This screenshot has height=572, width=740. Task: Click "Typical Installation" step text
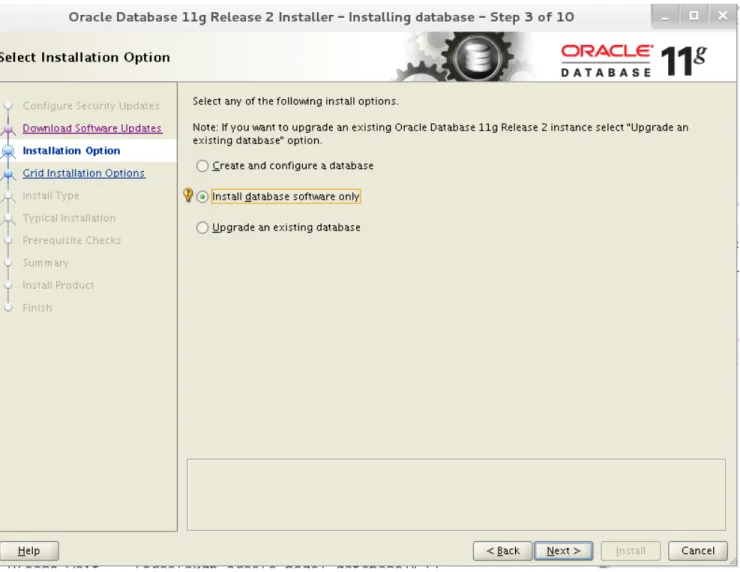coord(69,218)
